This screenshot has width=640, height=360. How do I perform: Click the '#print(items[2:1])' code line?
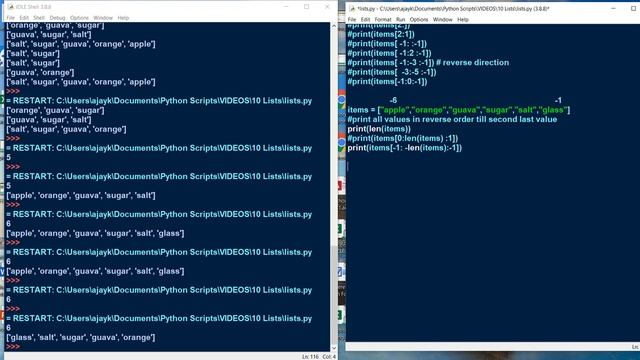pos(381,34)
